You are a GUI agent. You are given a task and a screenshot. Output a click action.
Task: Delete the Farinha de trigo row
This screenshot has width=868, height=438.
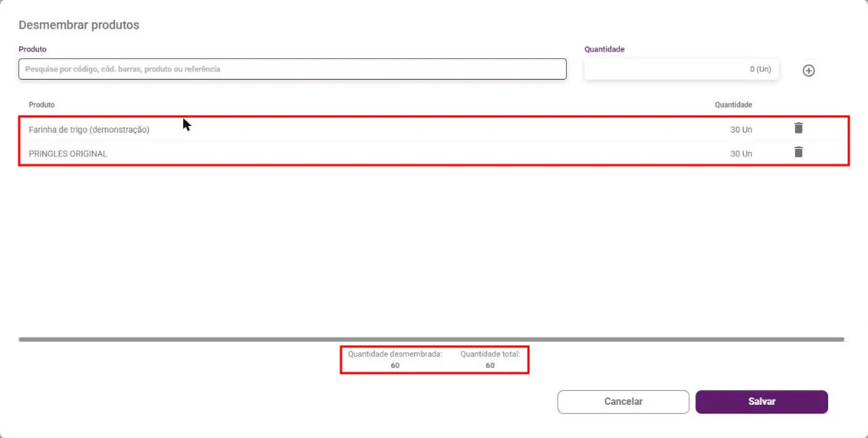(x=799, y=128)
